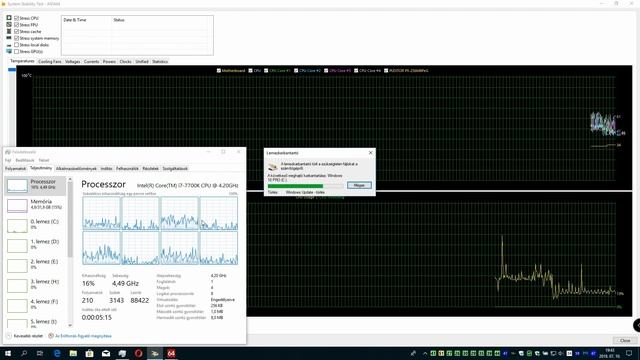Switch to AIDA64 via its taskbar icon
Viewport: 640px width, 360px height.
[171, 353]
